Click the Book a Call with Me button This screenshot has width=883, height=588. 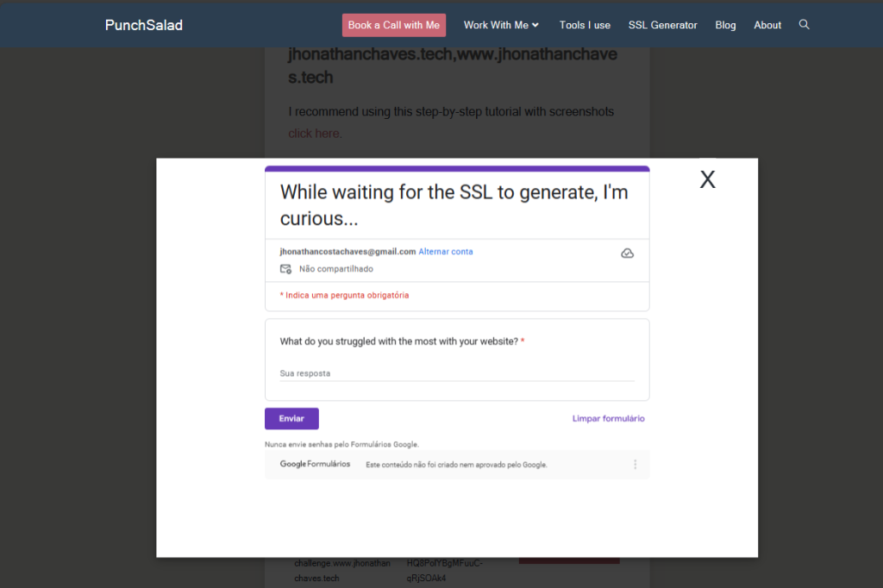393,25
